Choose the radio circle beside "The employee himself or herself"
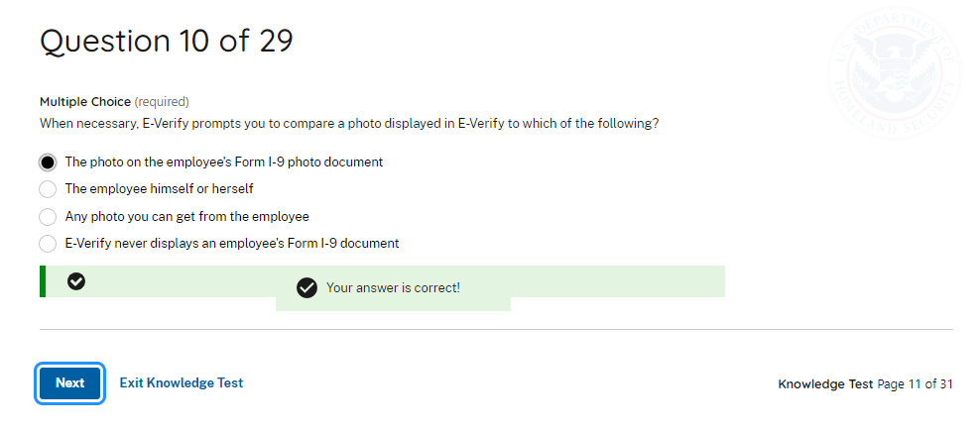Image resolution: width=980 pixels, height=431 pixels. tap(48, 188)
